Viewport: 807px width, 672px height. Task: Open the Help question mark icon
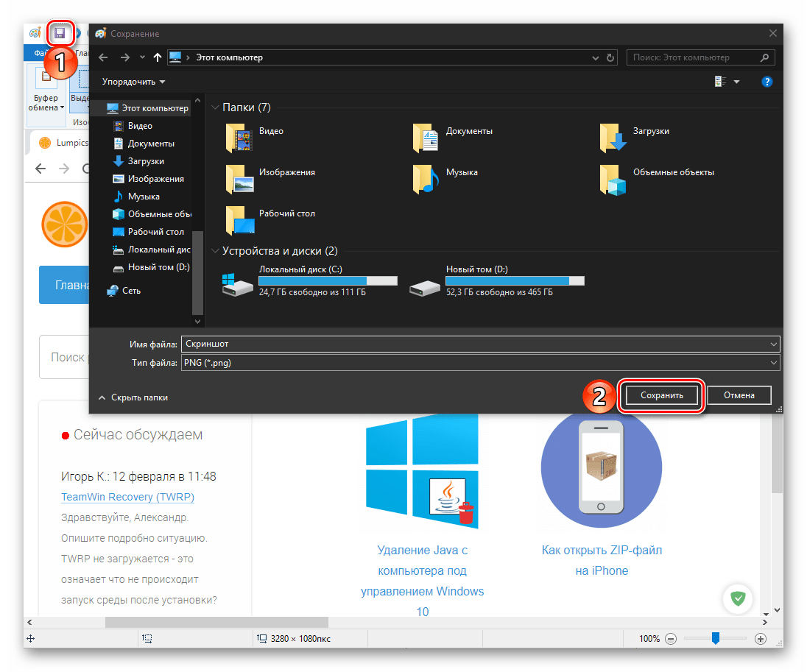(x=767, y=82)
